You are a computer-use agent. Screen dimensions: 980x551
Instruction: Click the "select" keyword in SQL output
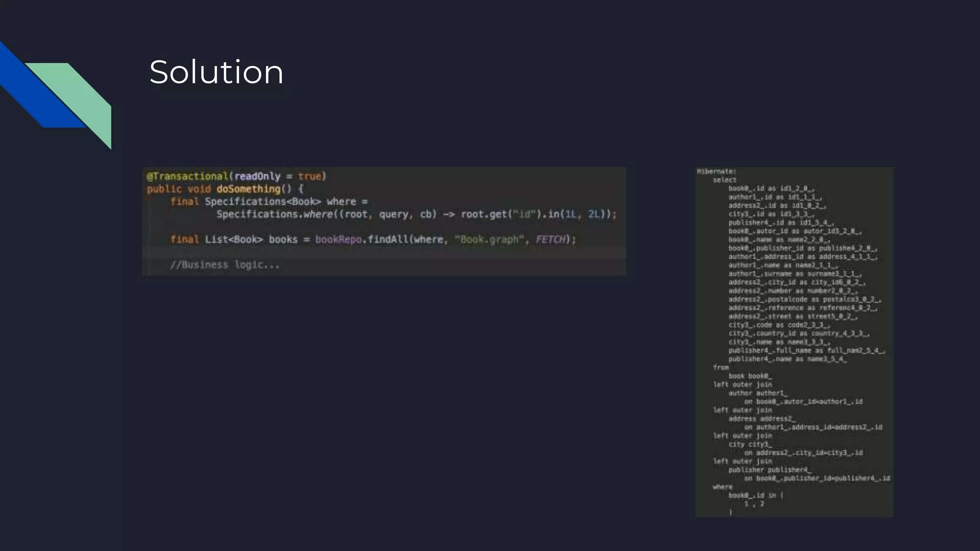[x=724, y=180]
